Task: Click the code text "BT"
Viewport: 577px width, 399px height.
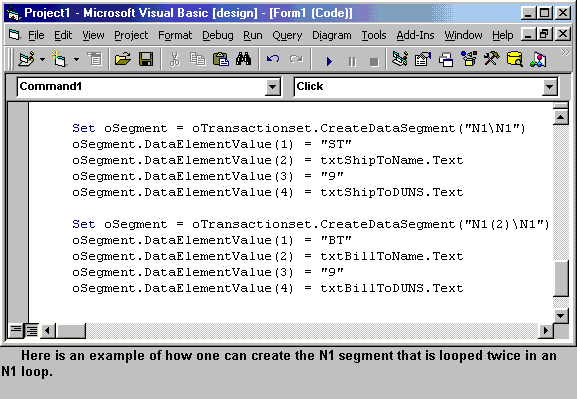Action: (336, 240)
